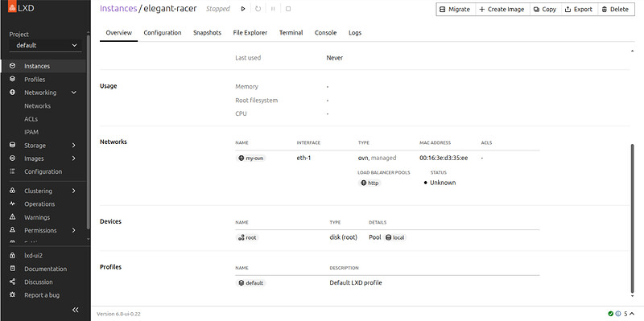Open the local storage pool chip
644x321 pixels.
(x=394, y=237)
